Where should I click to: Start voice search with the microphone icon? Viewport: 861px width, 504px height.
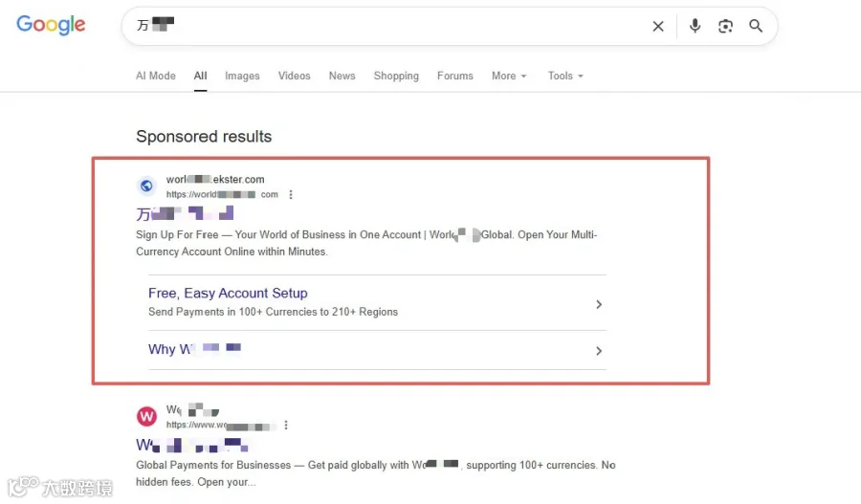tap(695, 26)
